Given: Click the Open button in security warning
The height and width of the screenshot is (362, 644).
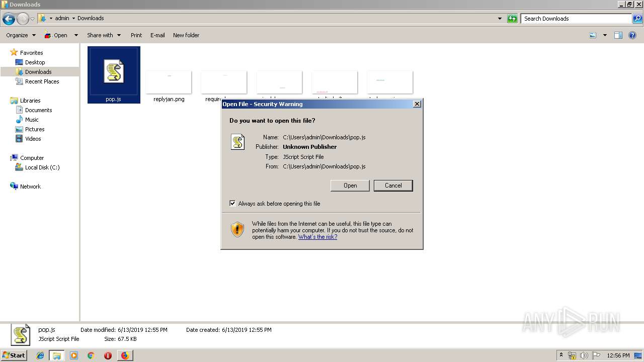Looking at the screenshot, I should [x=350, y=186].
